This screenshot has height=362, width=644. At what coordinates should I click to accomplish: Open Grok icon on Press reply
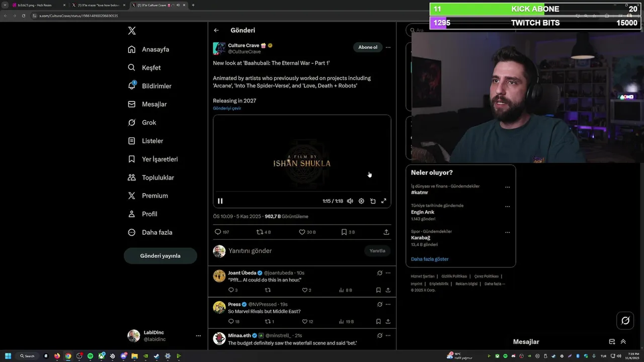click(380, 304)
